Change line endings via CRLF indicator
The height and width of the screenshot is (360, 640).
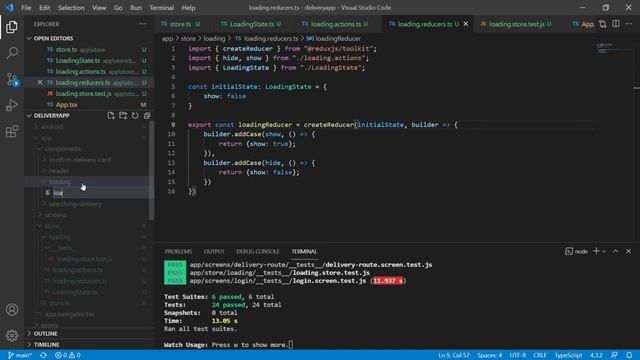click(540, 355)
